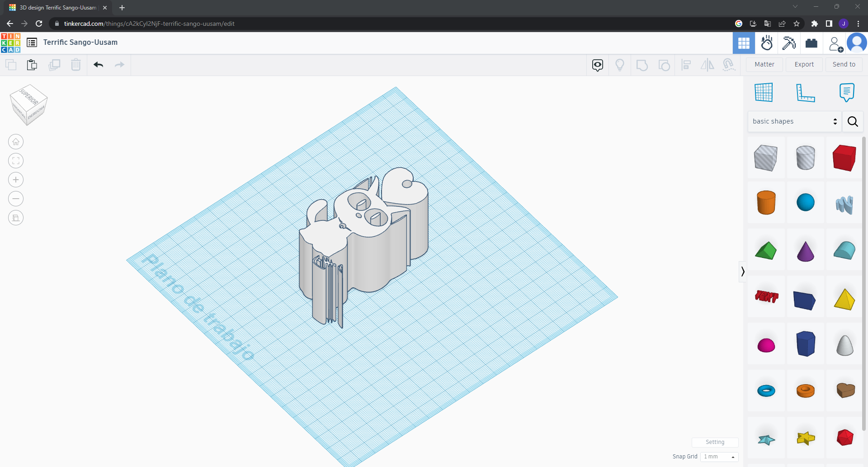Toggle orthographic and perspective view

pos(16,218)
